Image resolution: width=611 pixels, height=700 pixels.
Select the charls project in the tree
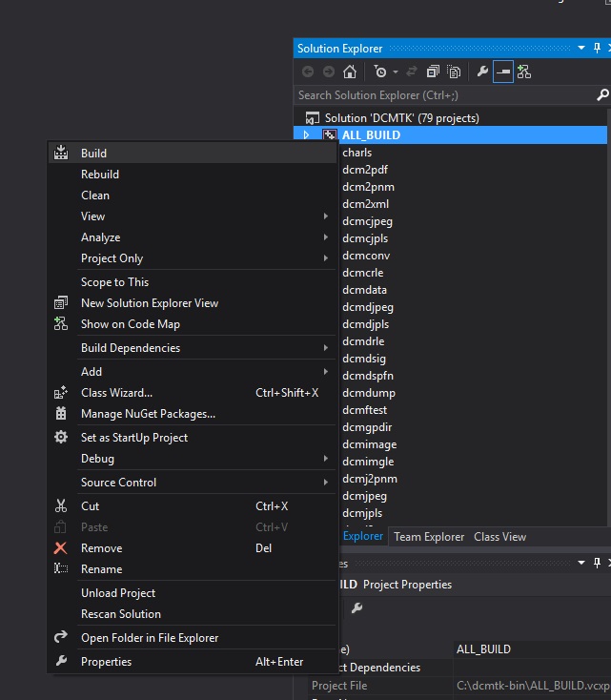[357, 153]
